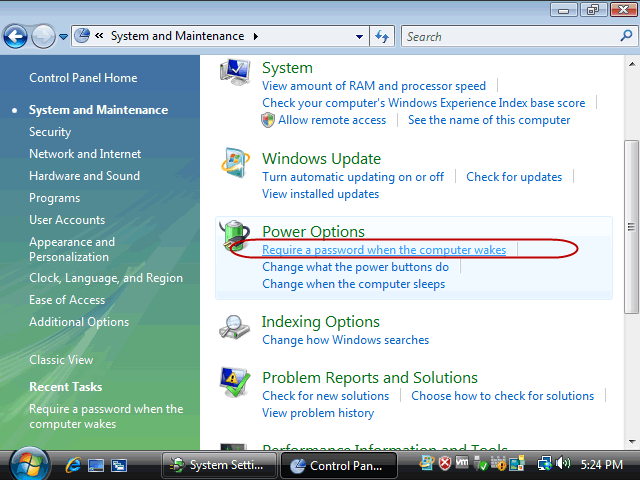Click the Power Options battery icon
Viewport: 640px width, 480px height.
(x=235, y=236)
